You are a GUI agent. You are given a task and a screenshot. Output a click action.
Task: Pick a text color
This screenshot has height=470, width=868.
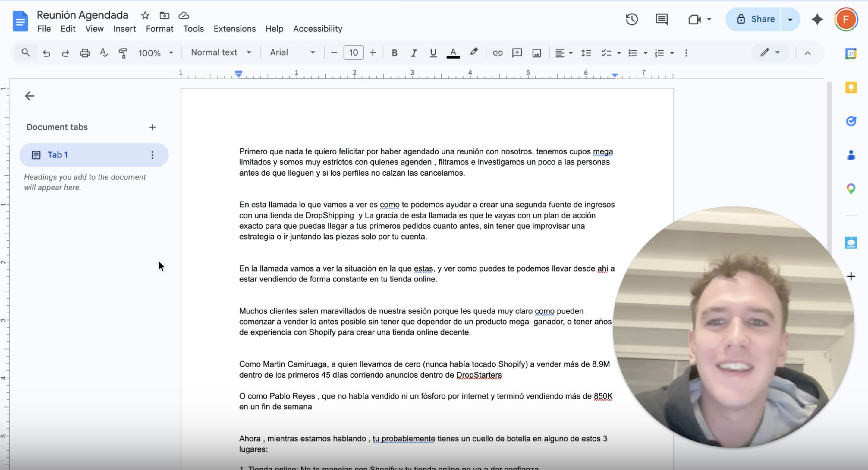[453, 53]
